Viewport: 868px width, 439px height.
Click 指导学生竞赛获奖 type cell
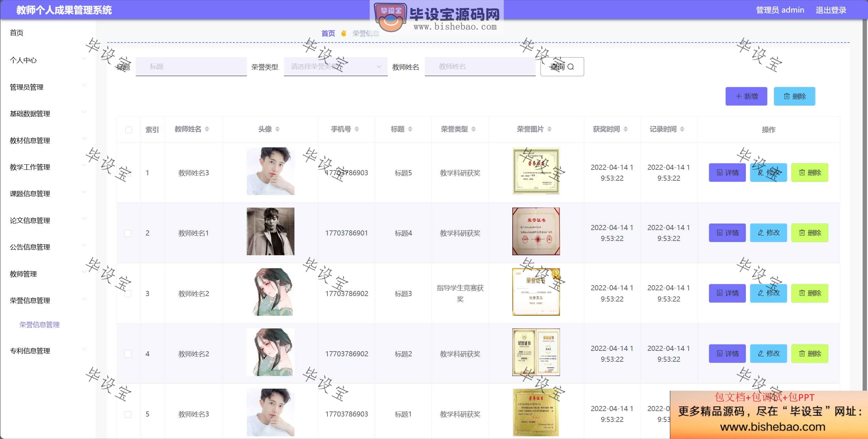(x=460, y=293)
